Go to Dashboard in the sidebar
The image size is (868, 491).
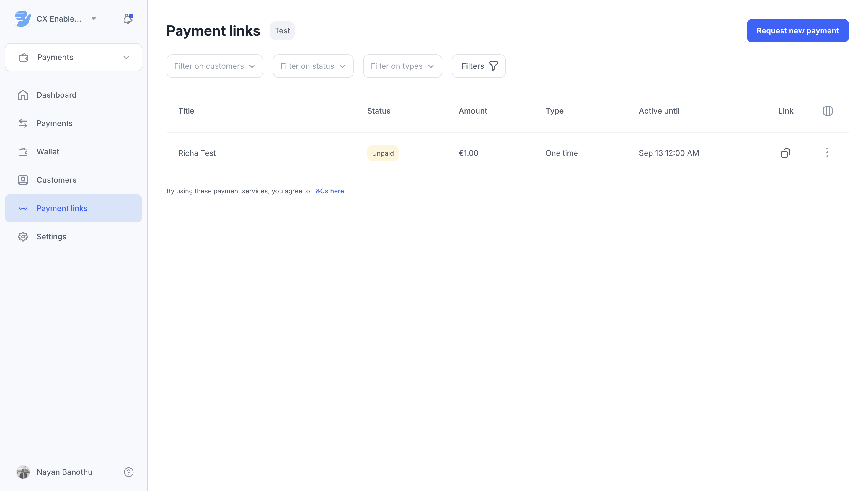pyautogui.click(x=56, y=95)
